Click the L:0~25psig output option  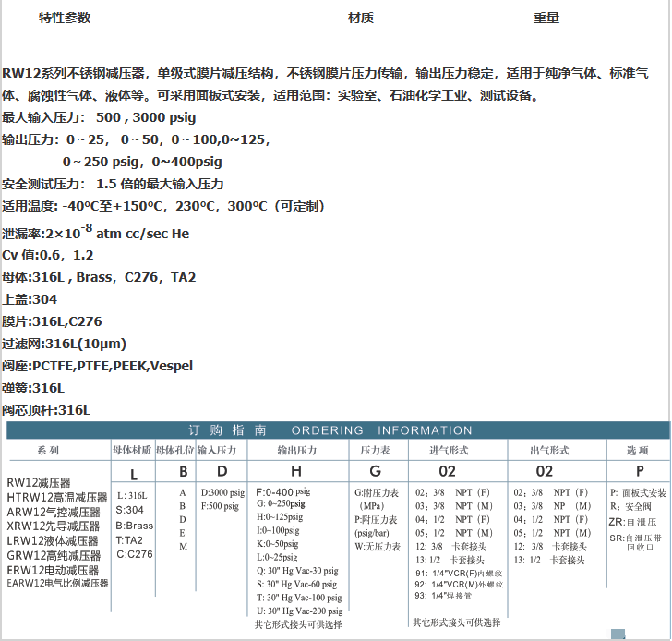[x=277, y=557]
